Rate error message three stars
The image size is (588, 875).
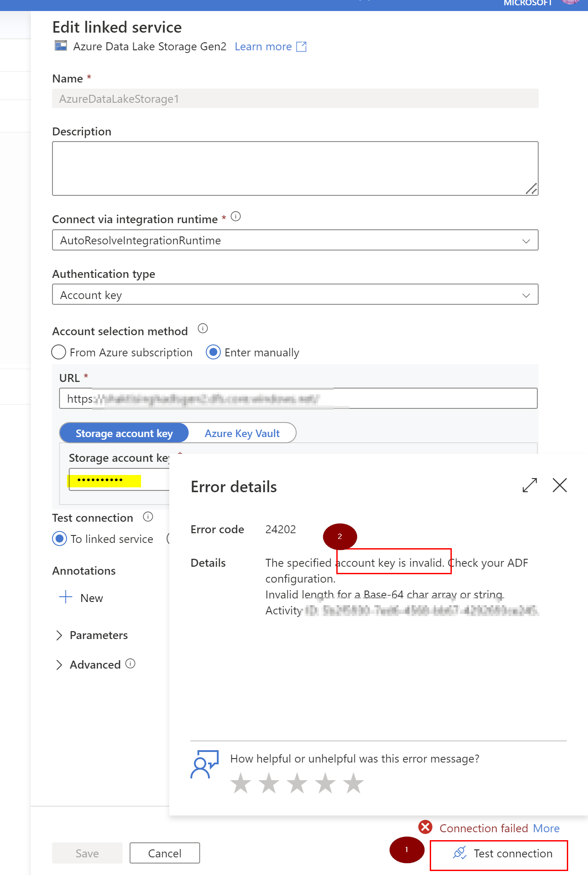pos(297,783)
